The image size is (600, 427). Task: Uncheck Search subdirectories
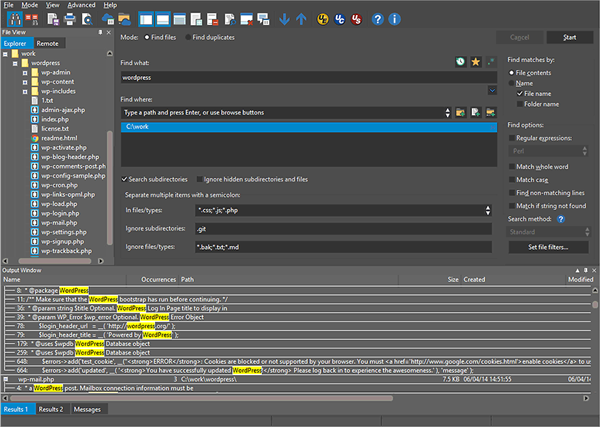coord(125,178)
